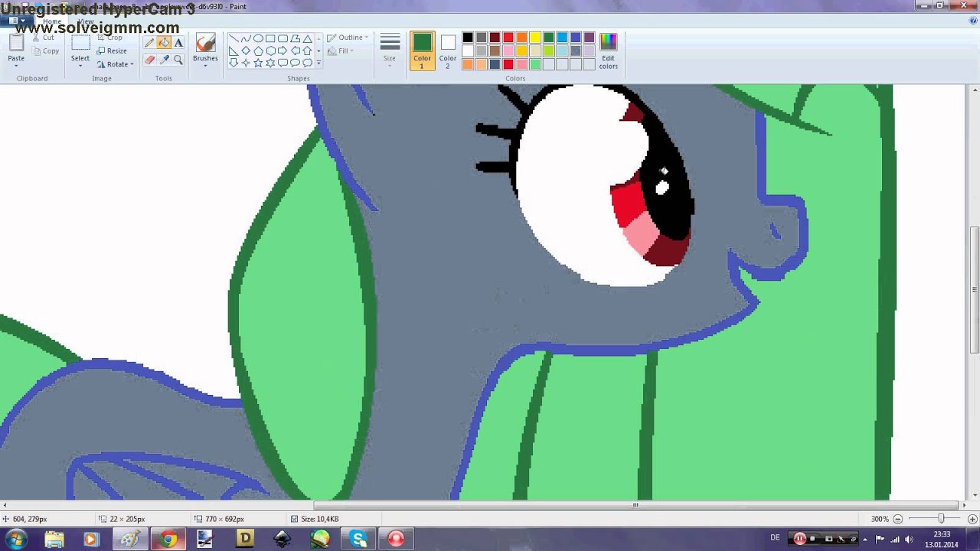
Task: Click the 'Size: 10,4KB' status text
Action: point(319,519)
